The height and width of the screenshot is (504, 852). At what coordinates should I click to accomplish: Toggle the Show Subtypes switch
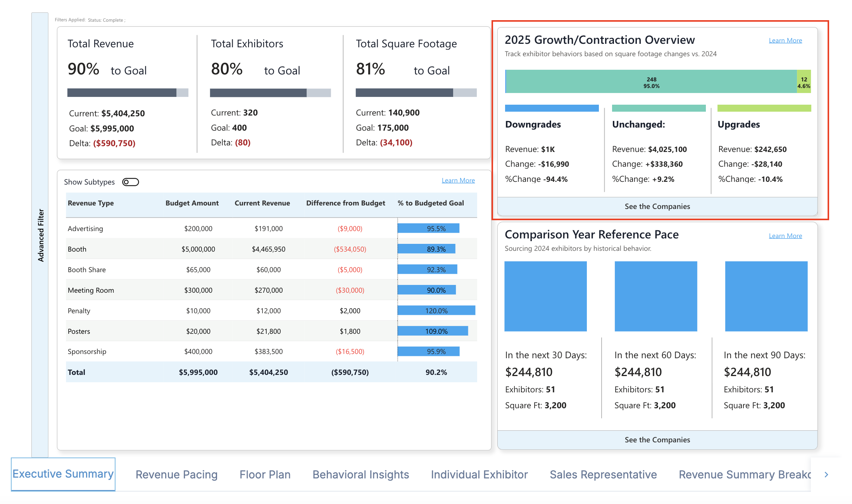coord(130,182)
